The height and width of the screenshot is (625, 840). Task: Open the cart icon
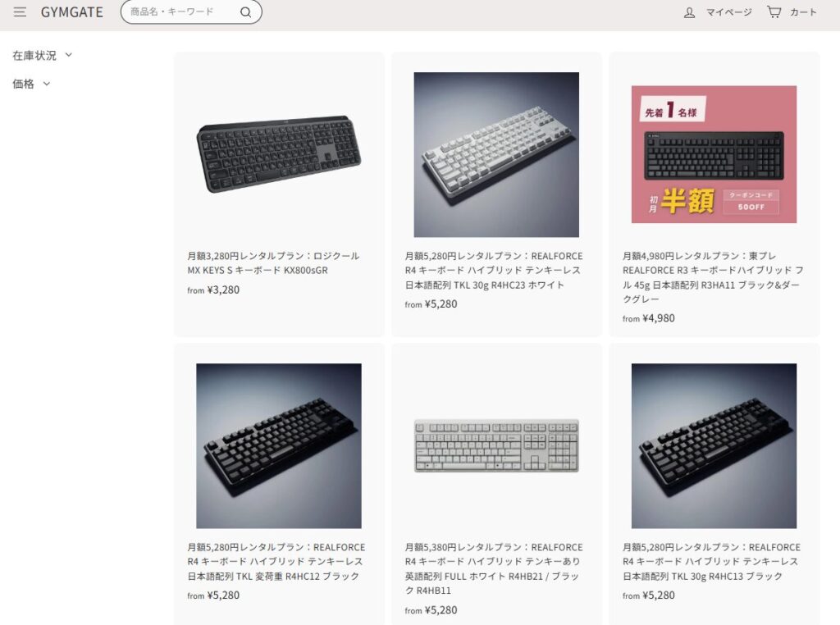pos(774,11)
